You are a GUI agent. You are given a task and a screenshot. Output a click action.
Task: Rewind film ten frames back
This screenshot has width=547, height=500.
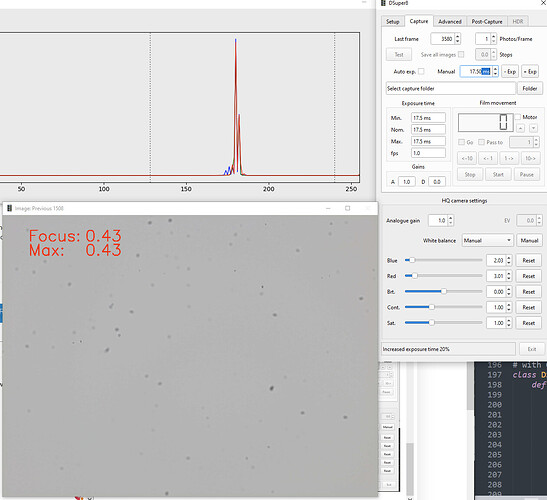click(x=467, y=158)
